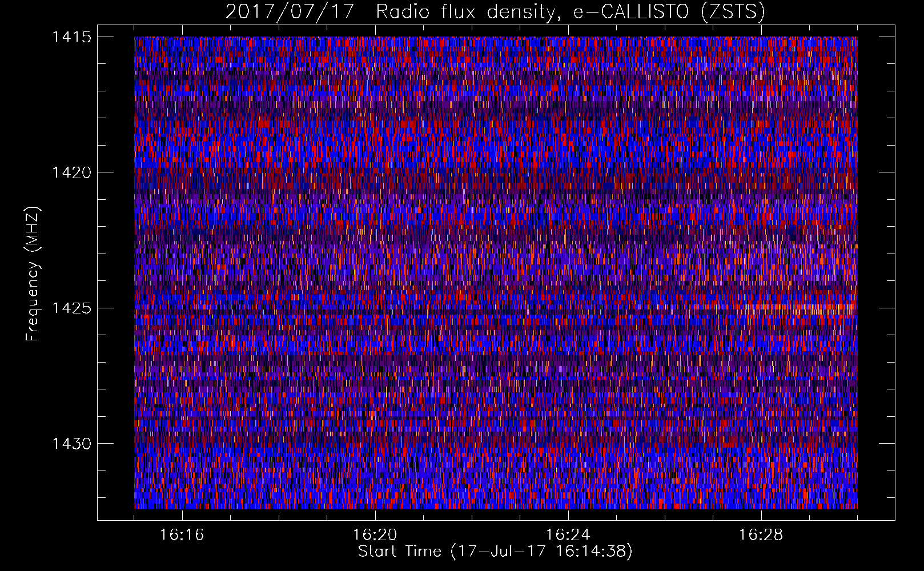Image resolution: width=924 pixels, height=571 pixels.
Task: Click the '16:16' time axis label
Action: 182,535
